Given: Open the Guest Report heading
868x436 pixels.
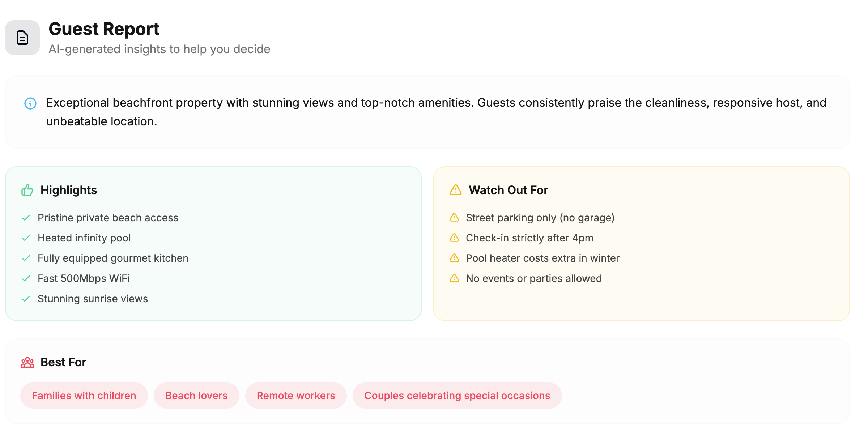Looking at the screenshot, I should click(104, 29).
